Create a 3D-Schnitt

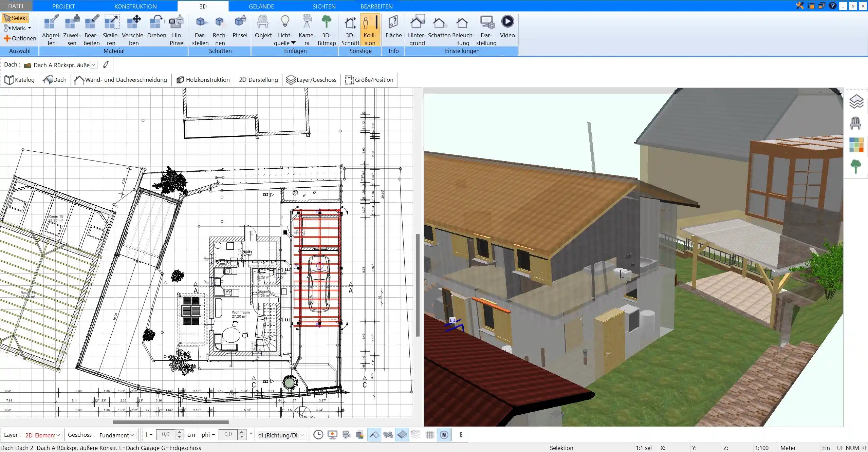pyautogui.click(x=350, y=30)
